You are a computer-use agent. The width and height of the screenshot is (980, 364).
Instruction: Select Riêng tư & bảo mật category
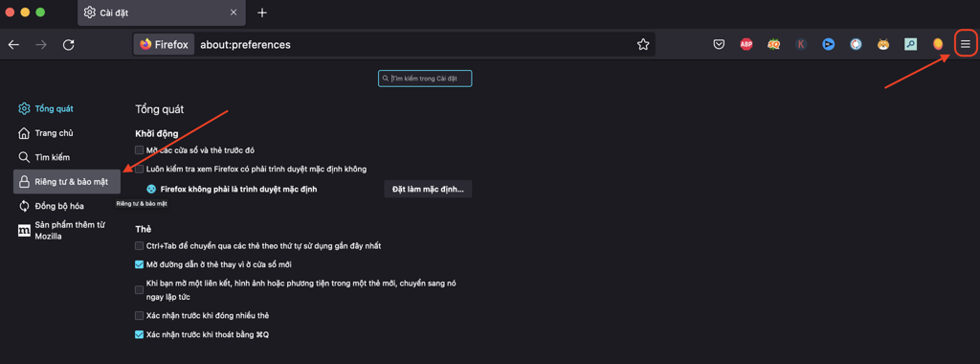tap(67, 181)
